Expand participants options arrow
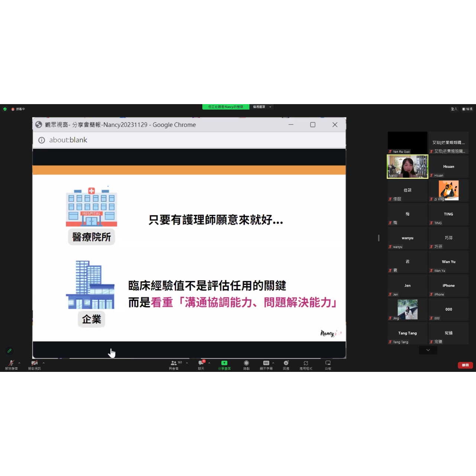The height and width of the screenshot is (476, 476). (x=187, y=363)
